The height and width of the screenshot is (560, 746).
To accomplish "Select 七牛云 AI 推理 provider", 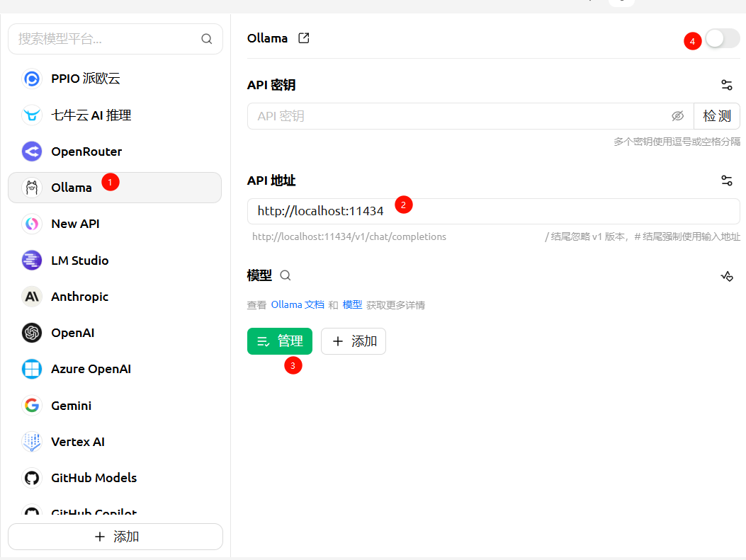I will click(115, 115).
